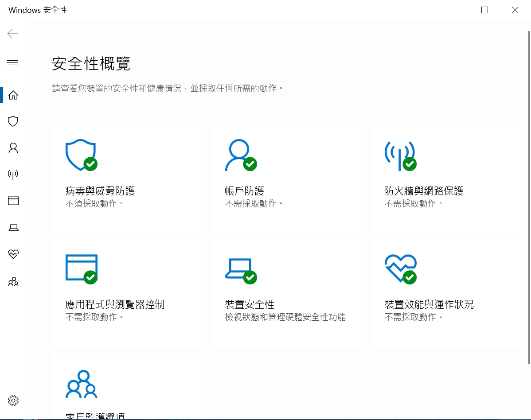Open firewall network antenna icon in sidebar
531x420 pixels.
(13, 174)
